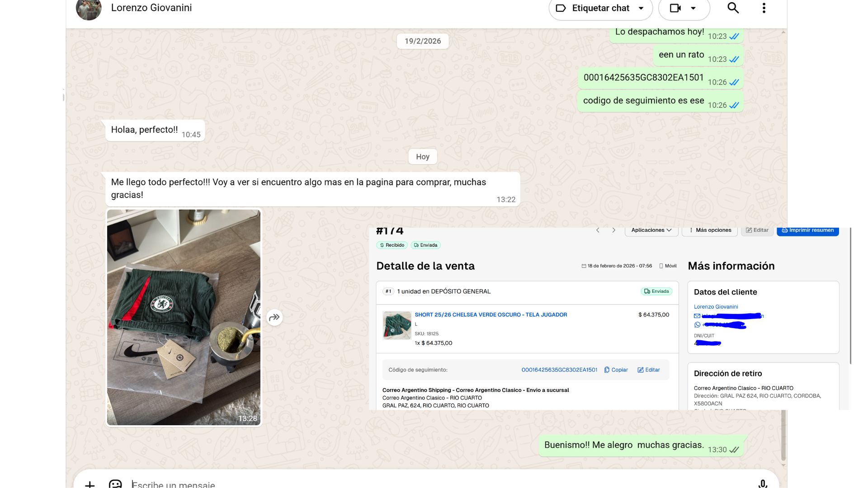The height and width of the screenshot is (488, 868).
Task: Click the forward arrow beside the photo
Action: click(274, 317)
